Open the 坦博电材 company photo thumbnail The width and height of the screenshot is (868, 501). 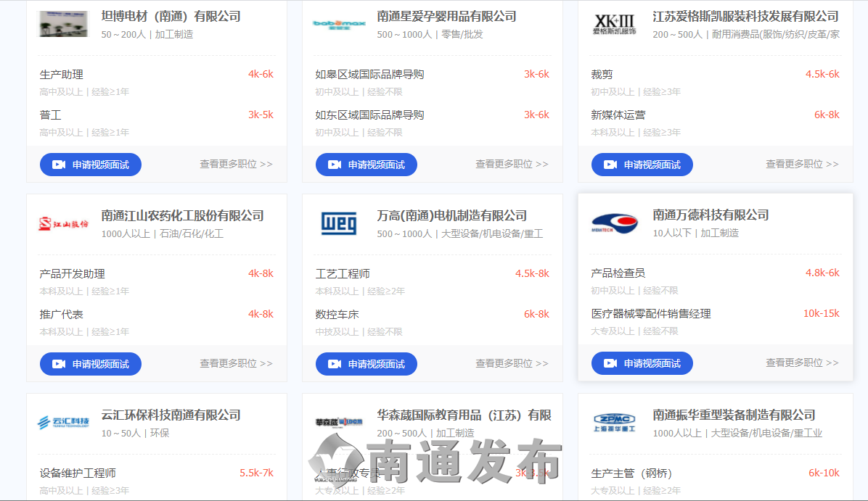coord(63,24)
